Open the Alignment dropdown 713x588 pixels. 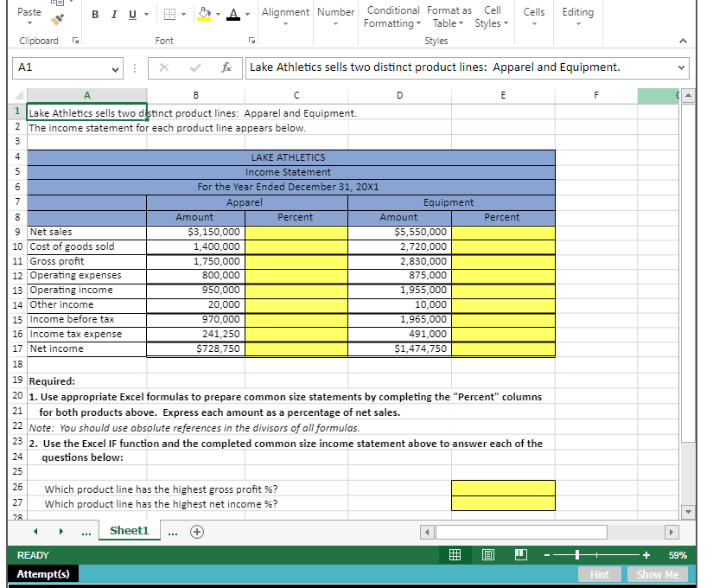(x=285, y=16)
